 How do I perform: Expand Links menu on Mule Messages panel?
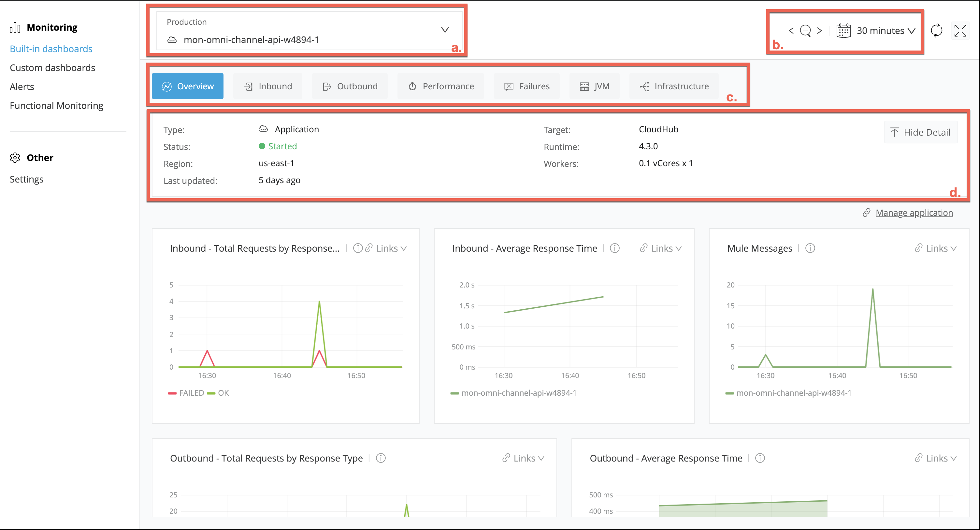pos(936,248)
